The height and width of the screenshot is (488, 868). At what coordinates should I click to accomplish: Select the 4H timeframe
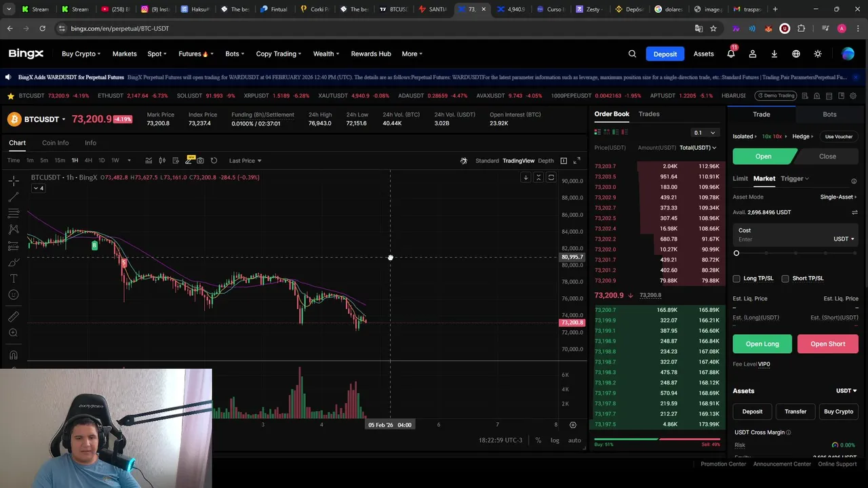[x=88, y=161]
